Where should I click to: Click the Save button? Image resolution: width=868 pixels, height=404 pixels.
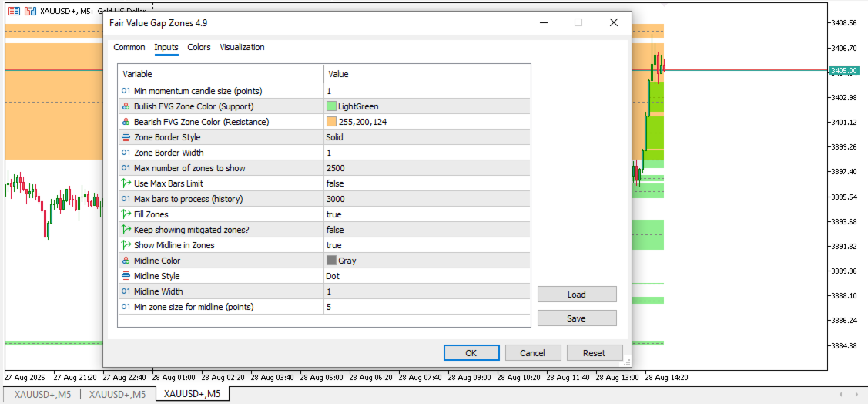pyautogui.click(x=577, y=318)
